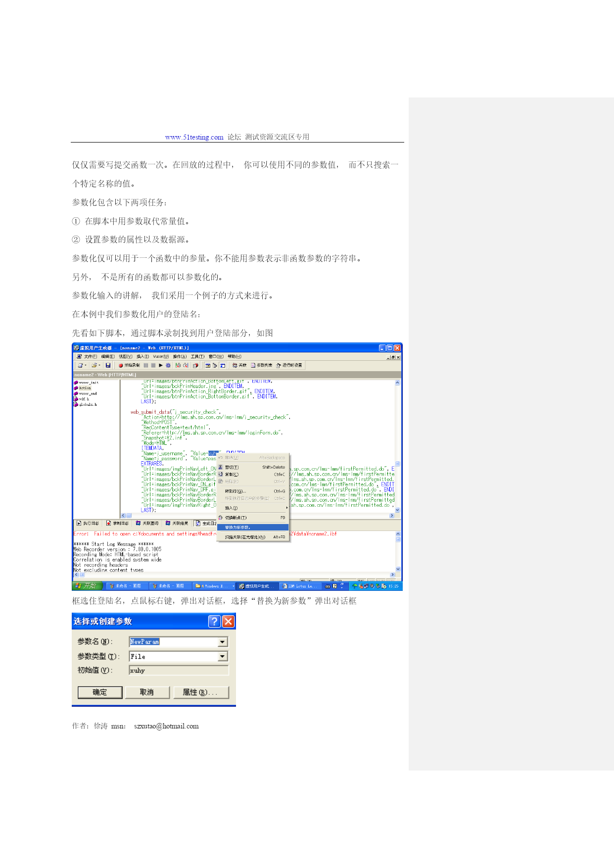Click the pause icon in VuGen toolbar
Image resolution: width=614 pixels, height=868 pixels.
(146, 365)
